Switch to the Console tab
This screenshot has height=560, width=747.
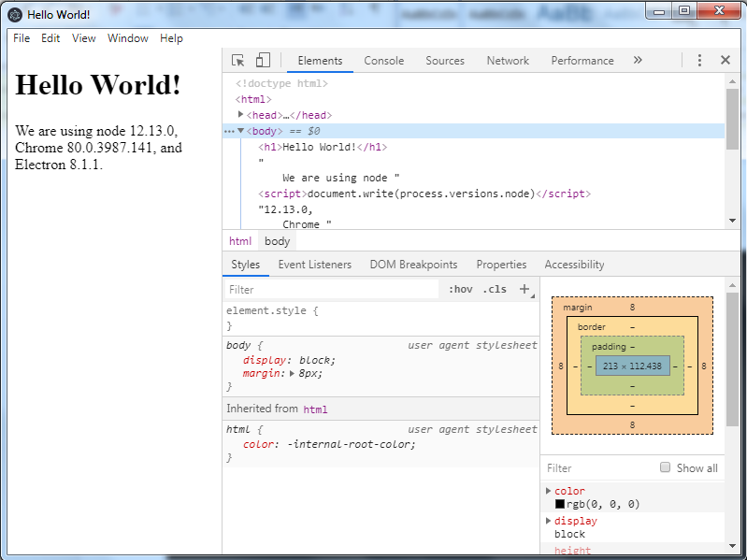pyautogui.click(x=384, y=61)
